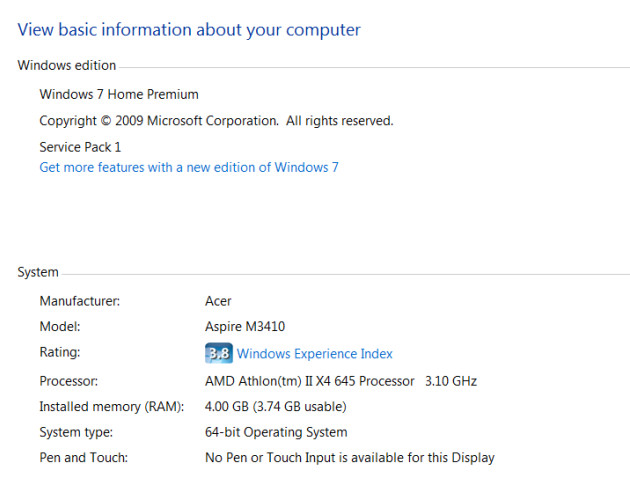Select the System type label
630x488 pixels.
click(x=76, y=433)
